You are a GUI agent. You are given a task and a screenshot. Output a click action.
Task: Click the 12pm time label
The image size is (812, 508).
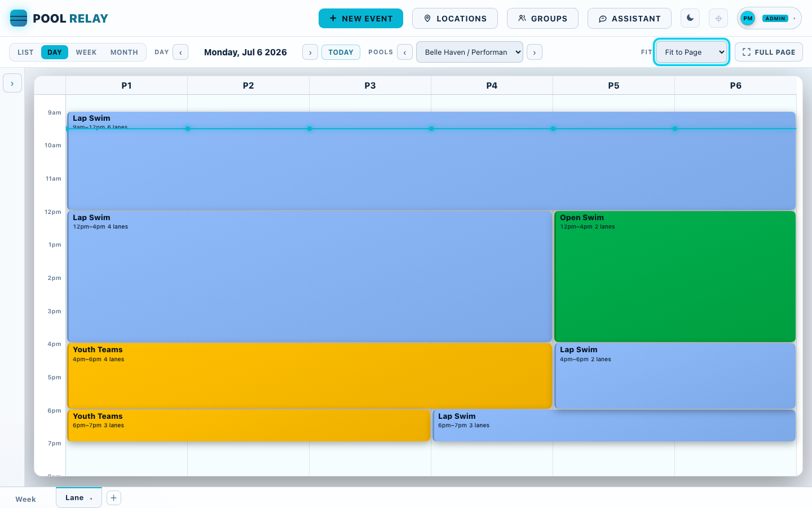point(53,212)
